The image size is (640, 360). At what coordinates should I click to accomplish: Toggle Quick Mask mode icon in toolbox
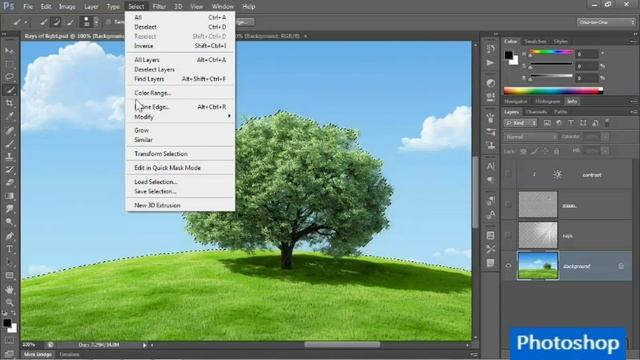(x=9, y=340)
